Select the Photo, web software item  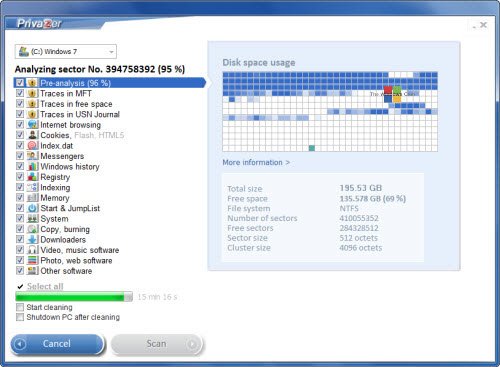pos(76,260)
